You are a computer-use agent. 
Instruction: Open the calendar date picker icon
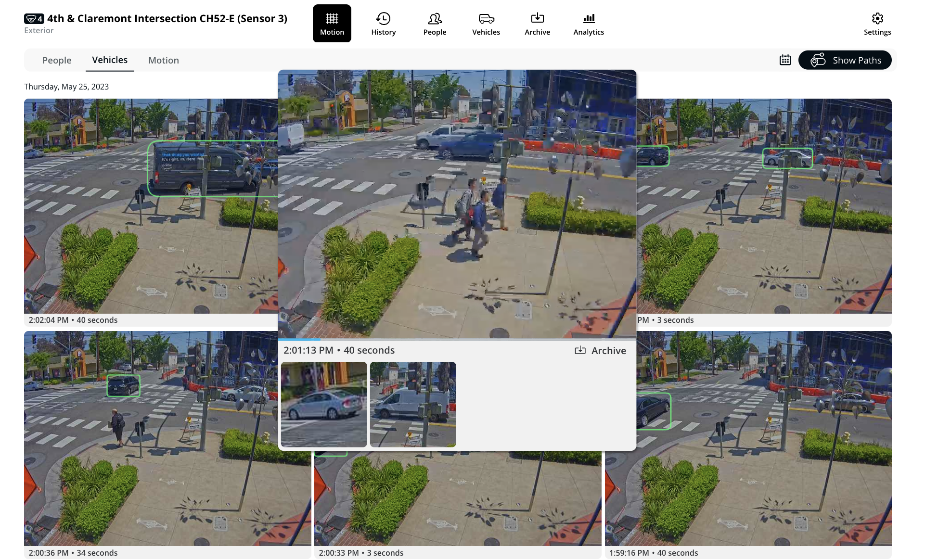coord(785,60)
